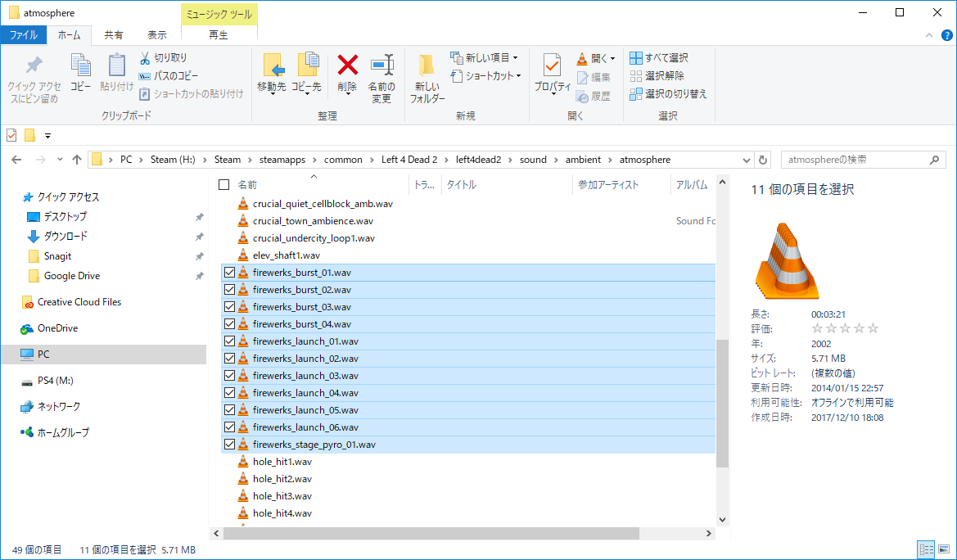The height and width of the screenshot is (560, 957).
Task: Open Google Drive in Quick Access
Action: [x=71, y=276]
